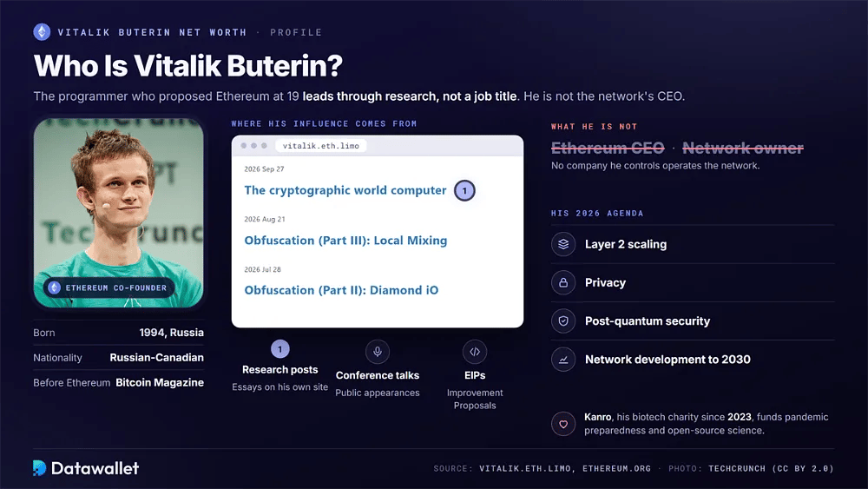Click the Russian-Canadian nationality value
Viewport: 868px width, 489px height.
coord(156,358)
